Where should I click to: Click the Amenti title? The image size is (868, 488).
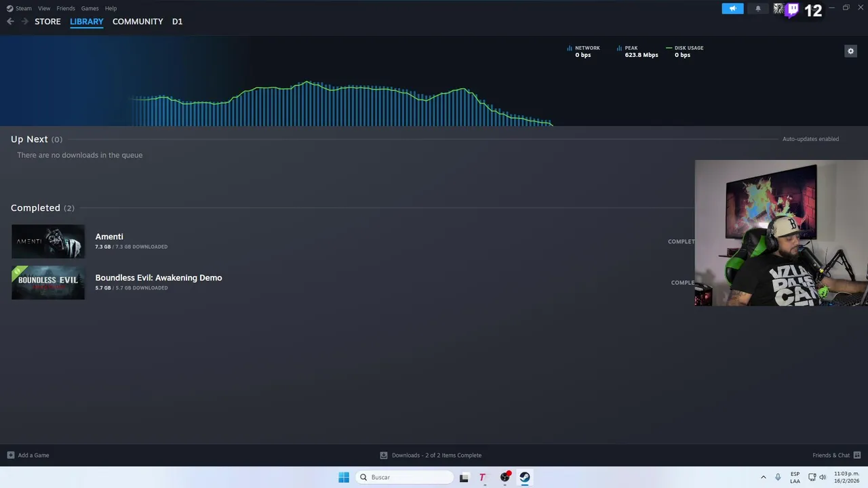[109, 237]
